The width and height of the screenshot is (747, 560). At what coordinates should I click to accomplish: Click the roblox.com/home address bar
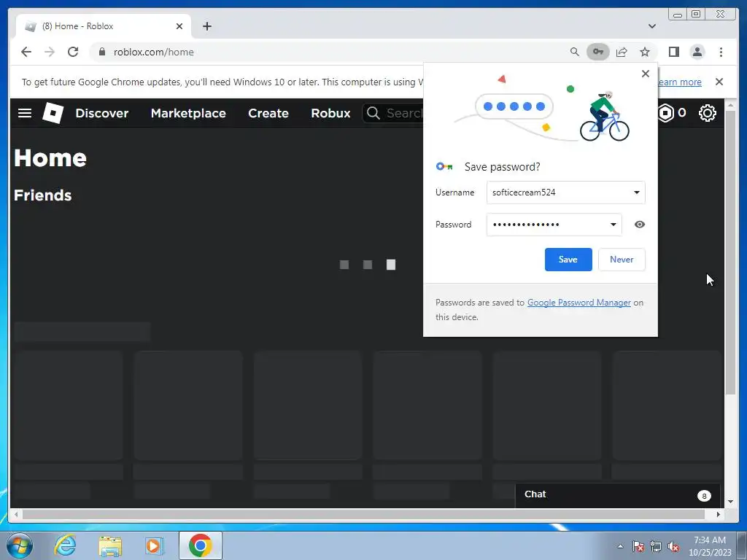coord(333,52)
